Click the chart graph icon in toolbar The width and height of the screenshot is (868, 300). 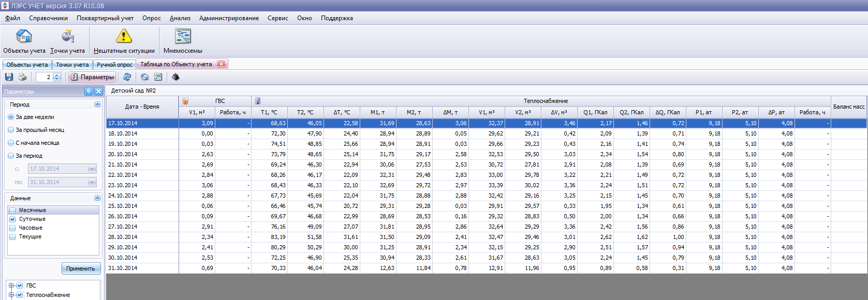pyautogui.click(x=158, y=77)
